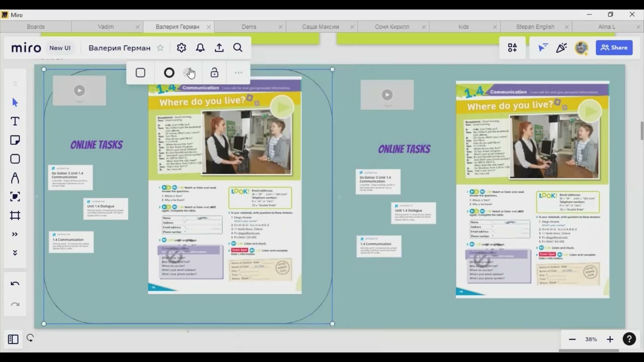The image size is (644, 362).
Task: Change shape type in context toolbar
Action: [140, 73]
